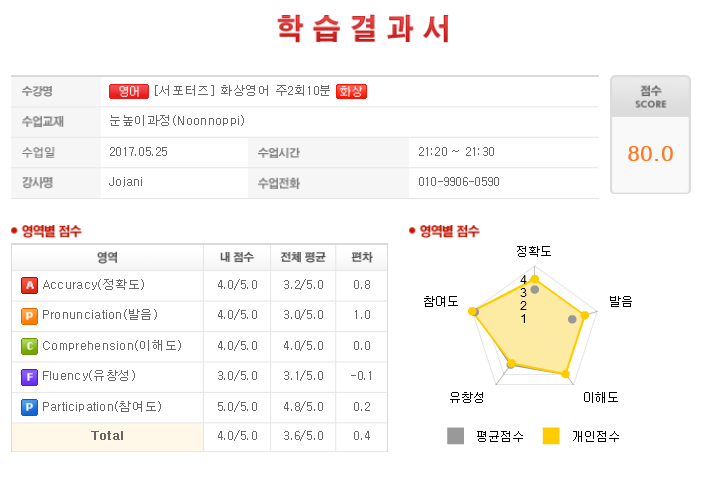The width and height of the screenshot is (704, 477).
Task: Click the orange Pronunciation 'P' icon
Action: [30, 316]
